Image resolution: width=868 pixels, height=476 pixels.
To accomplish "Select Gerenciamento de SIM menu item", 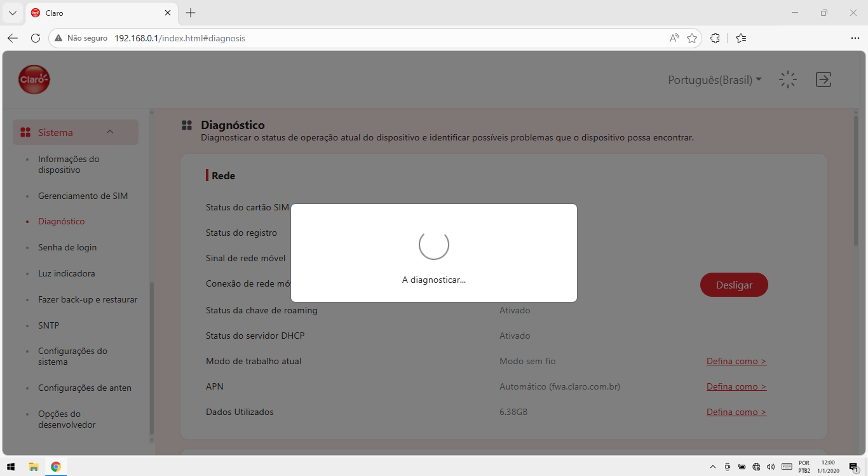I will pos(83,196).
